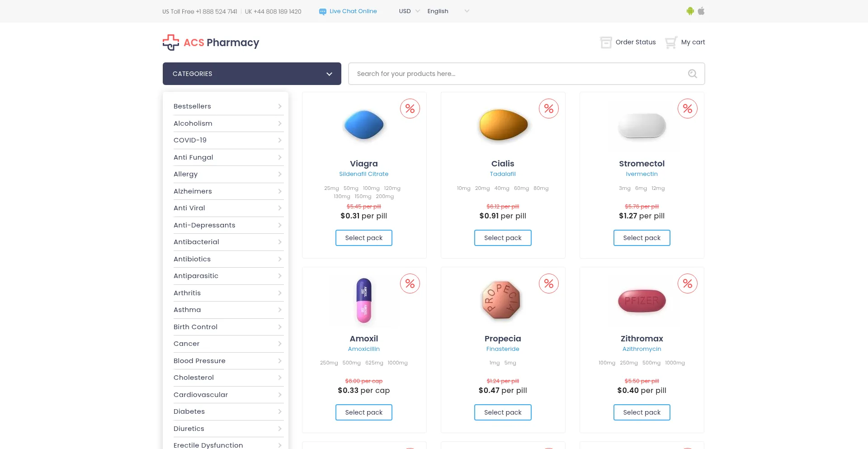Screen dimensions: 868x449
Task: Select the Blood Pressure category
Action: [x=227, y=361]
